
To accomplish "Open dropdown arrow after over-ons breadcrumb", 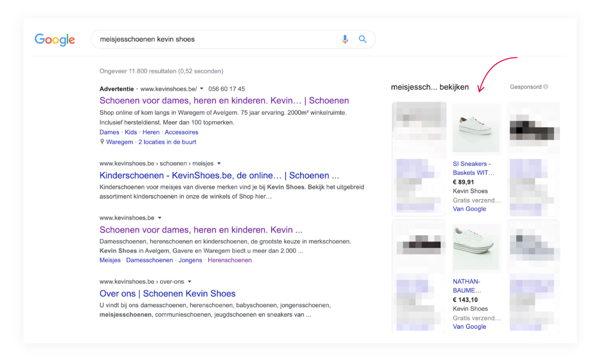I will pos(189,282).
